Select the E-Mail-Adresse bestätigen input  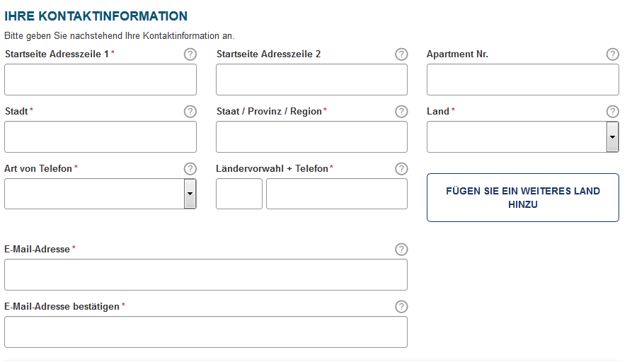coord(206,332)
